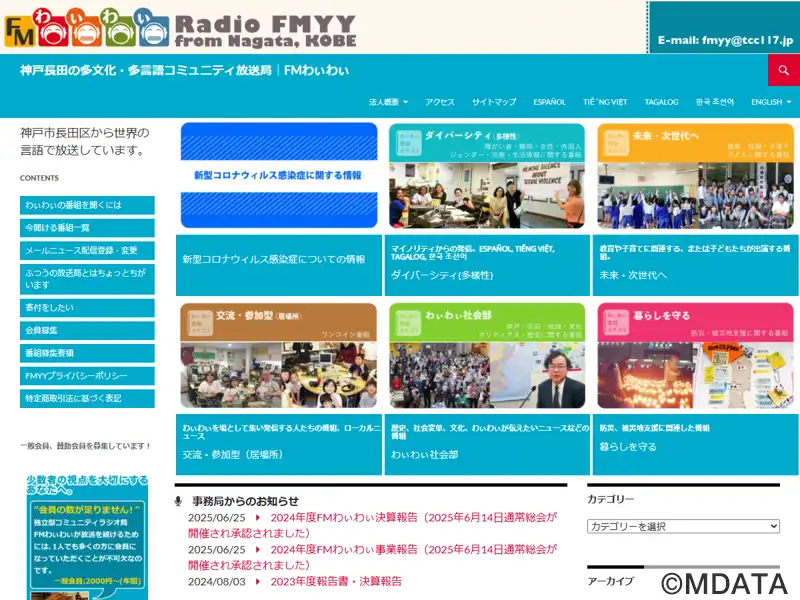
Task: Open the サイトマップ menu item
Action: (x=494, y=102)
